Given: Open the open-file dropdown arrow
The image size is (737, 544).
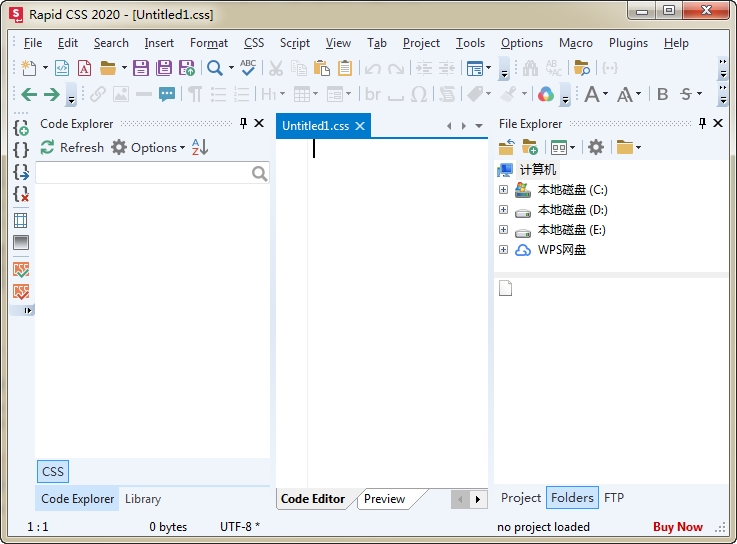Looking at the screenshot, I should pos(124,68).
